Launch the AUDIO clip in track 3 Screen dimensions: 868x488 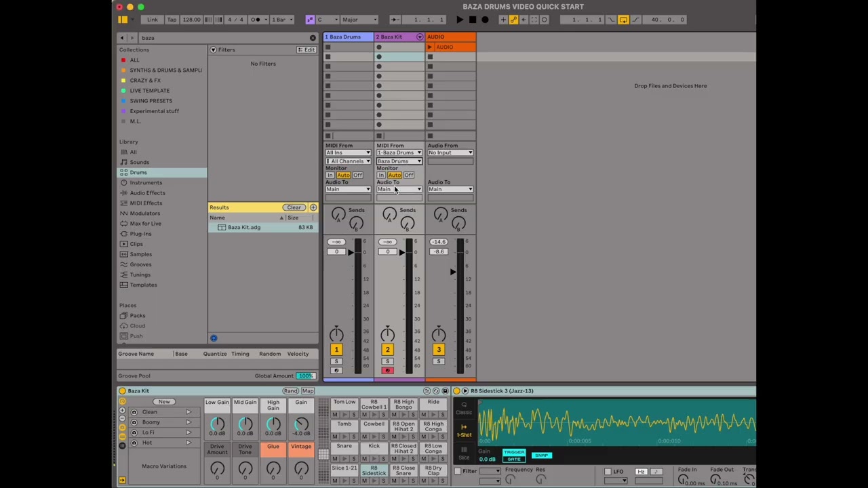click(x=430, y=47)
